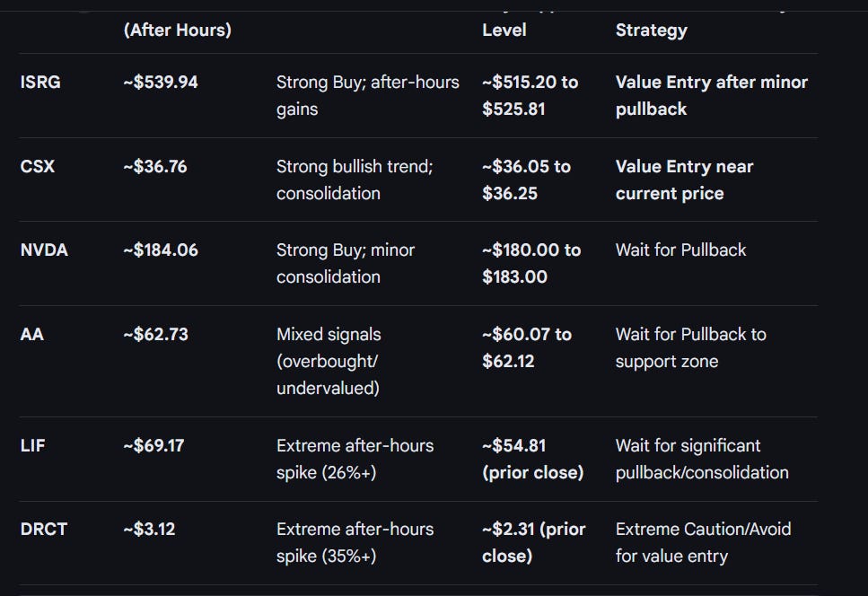
Task: Click the Level column header
Action: coord(504,30)
